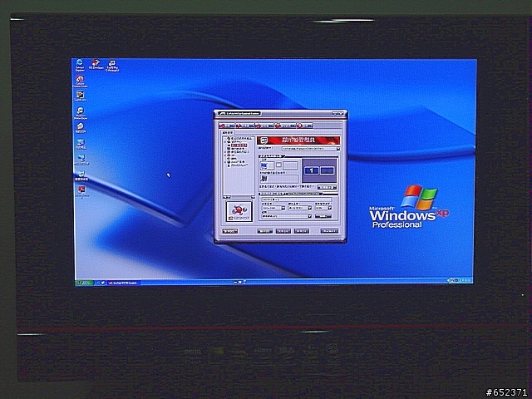The width and height of the screenshot is (532, 399).
Task: Open the green Windows Start button
Action: pos(84,283)
